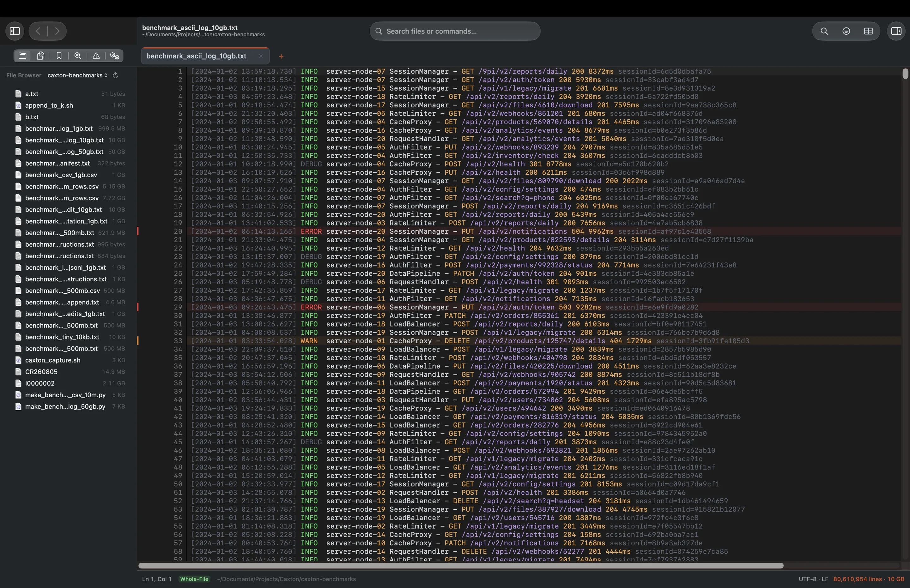Go back with the left arrow
The height and width of the screenshot is (588, 910).
(x=38, y=31)
